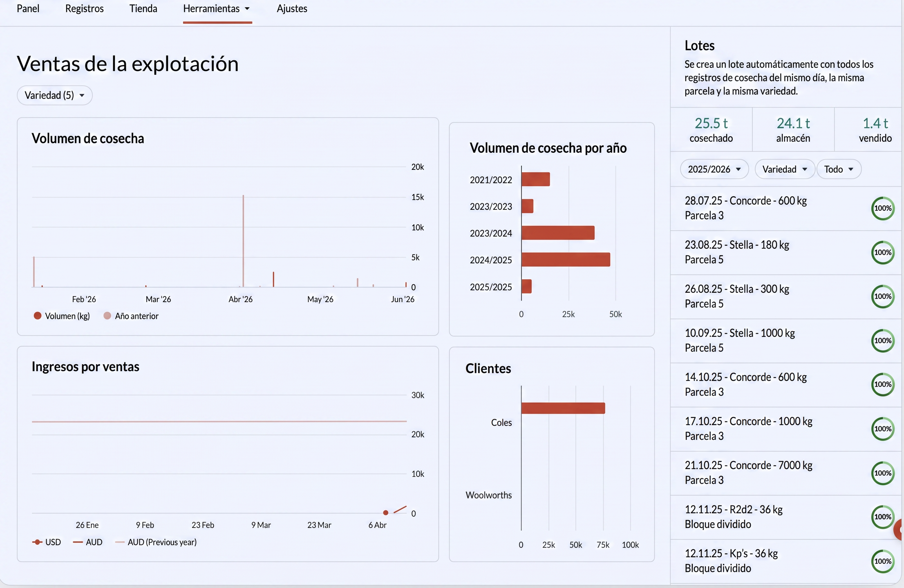
Task: Click the Clientes chart title
Action: click(488, 368)
